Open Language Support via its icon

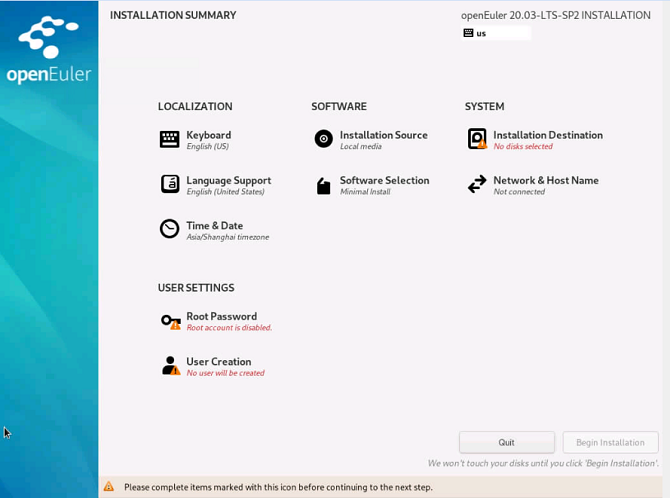pos(170,184)
